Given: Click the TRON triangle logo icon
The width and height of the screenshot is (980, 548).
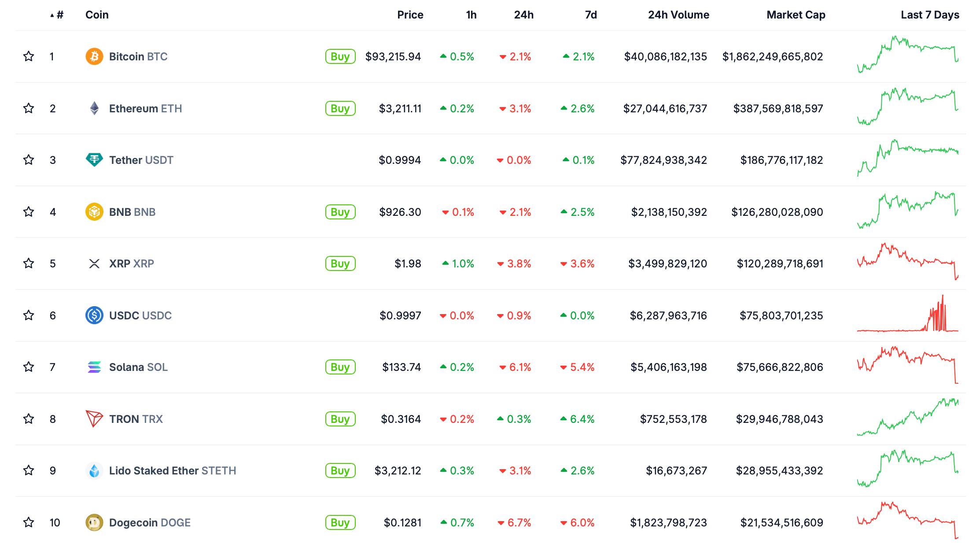Looking at the screenshot, I should point(94,419).
